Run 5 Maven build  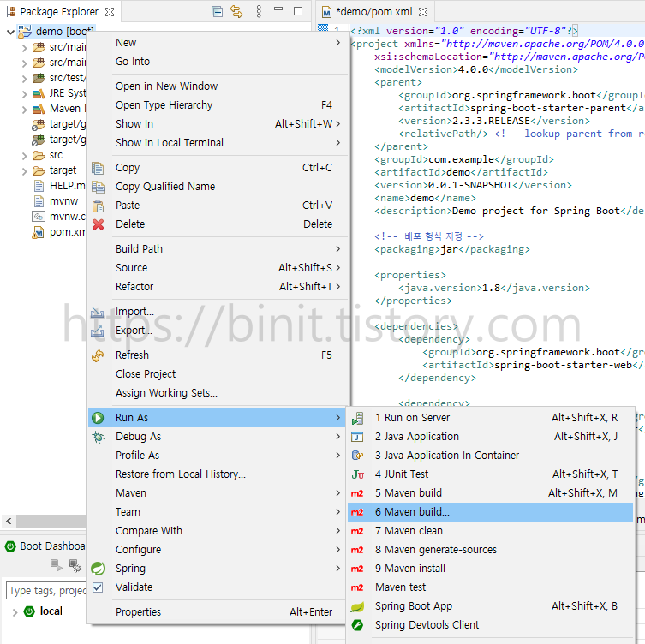click(x=490, y=493)
